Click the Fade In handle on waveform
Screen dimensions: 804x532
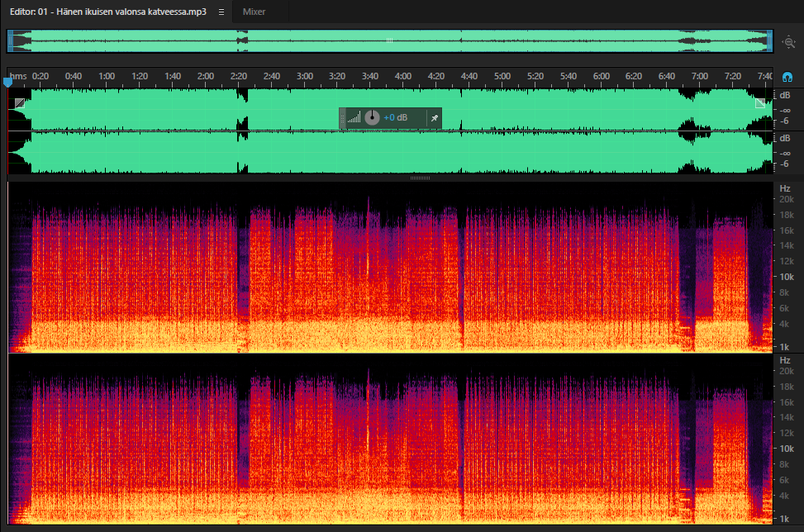pyautogui.click(x=20, y=103)
